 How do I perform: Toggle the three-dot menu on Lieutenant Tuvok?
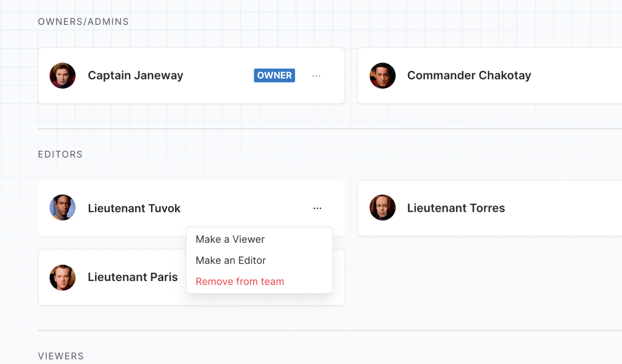point(317,208)
